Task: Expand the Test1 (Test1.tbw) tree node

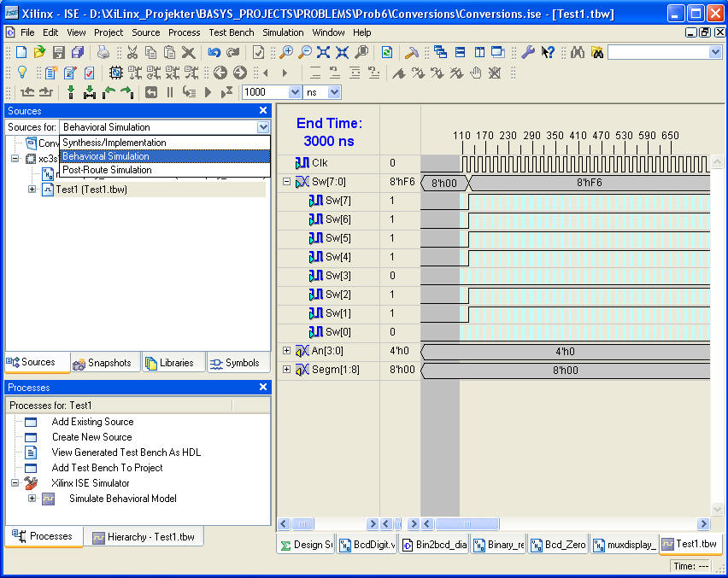Action: pyautogui.click(x=32, y=189)
